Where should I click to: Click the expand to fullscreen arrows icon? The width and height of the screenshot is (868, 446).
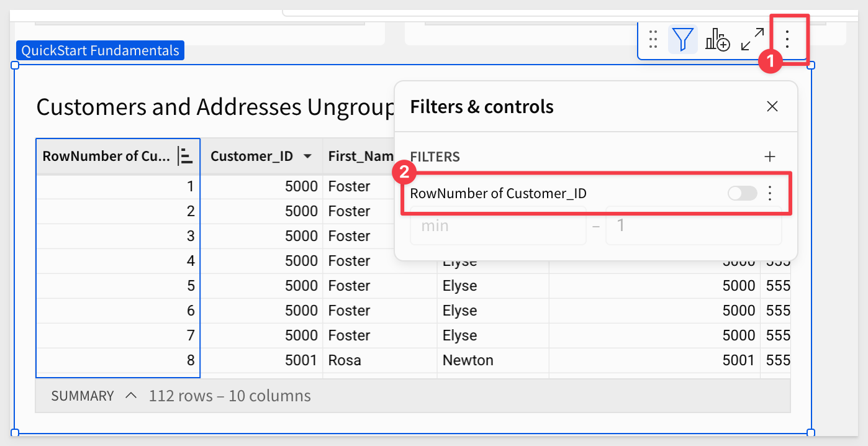753,39
